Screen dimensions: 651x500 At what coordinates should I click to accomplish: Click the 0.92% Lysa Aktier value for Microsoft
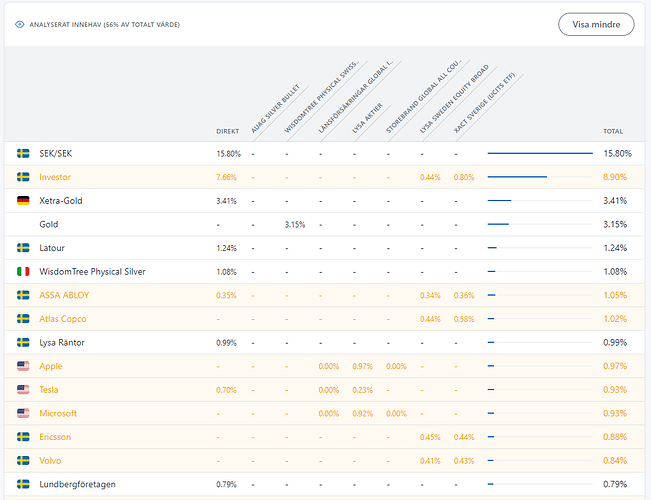tap(362, 414)
